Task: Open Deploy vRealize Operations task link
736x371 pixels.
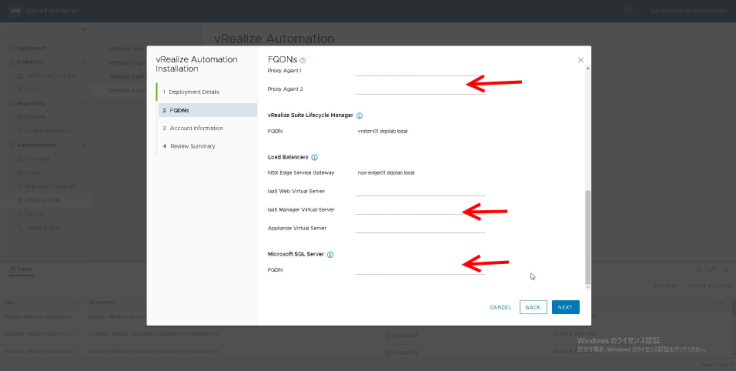Action: coord(38,317)
